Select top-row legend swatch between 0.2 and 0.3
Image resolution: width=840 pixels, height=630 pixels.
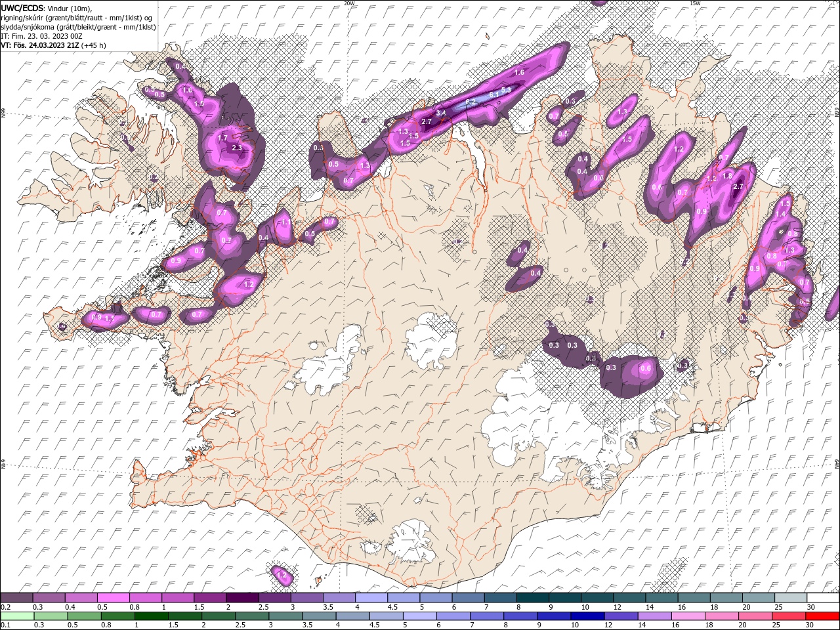tap(16, 598)
